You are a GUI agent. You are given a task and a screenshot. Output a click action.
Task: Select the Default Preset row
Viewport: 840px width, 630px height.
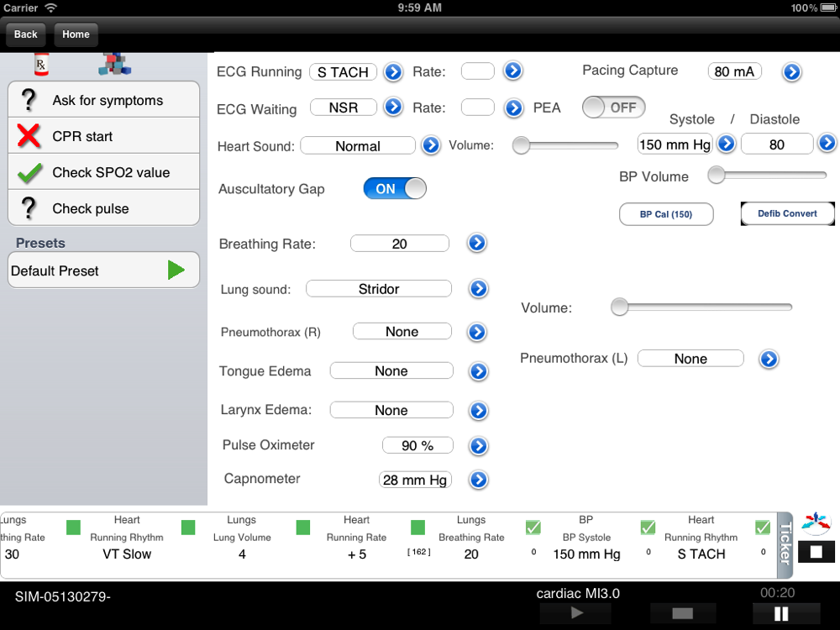(x=104, y=270)
